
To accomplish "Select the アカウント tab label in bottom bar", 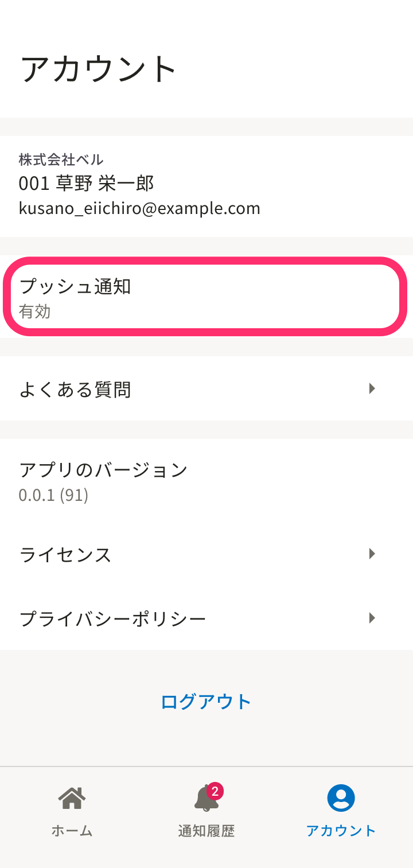I will pos(341,831).
